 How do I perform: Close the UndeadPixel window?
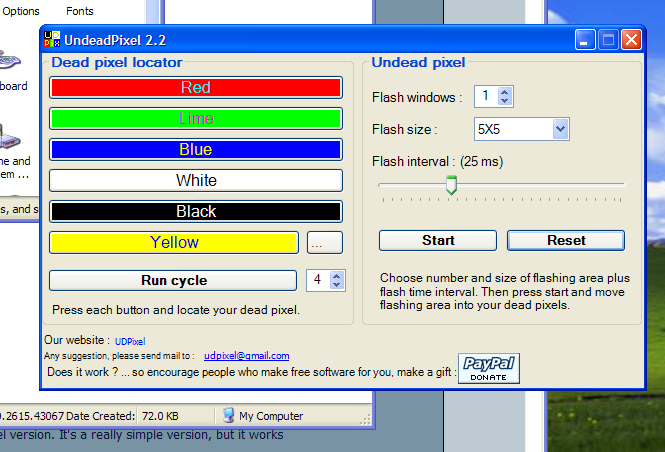point(631,40)
